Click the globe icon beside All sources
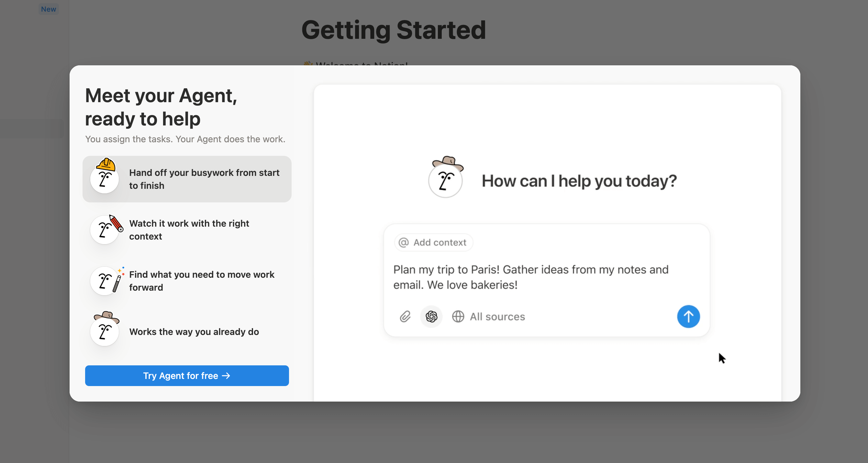The width and height of the screenshot is (868, 463). coord(458,317)
